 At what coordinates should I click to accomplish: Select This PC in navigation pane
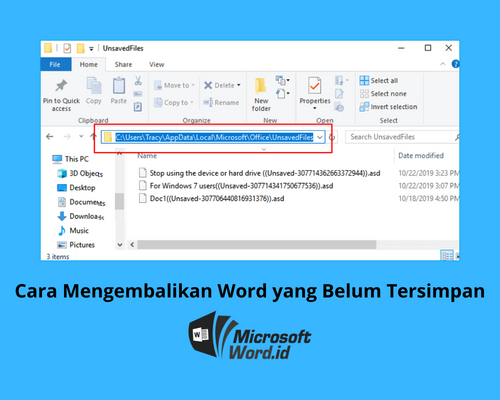click(70, 159)
